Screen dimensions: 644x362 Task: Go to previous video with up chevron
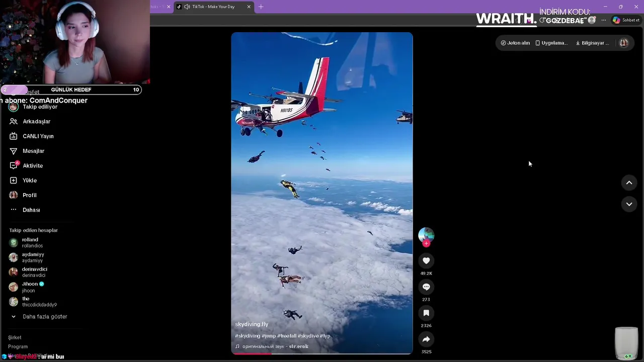click(629, 183)
